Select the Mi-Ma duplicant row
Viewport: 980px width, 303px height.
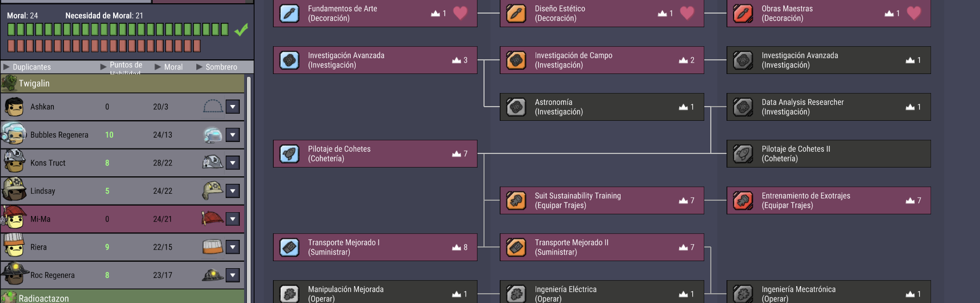click(109, 219)
